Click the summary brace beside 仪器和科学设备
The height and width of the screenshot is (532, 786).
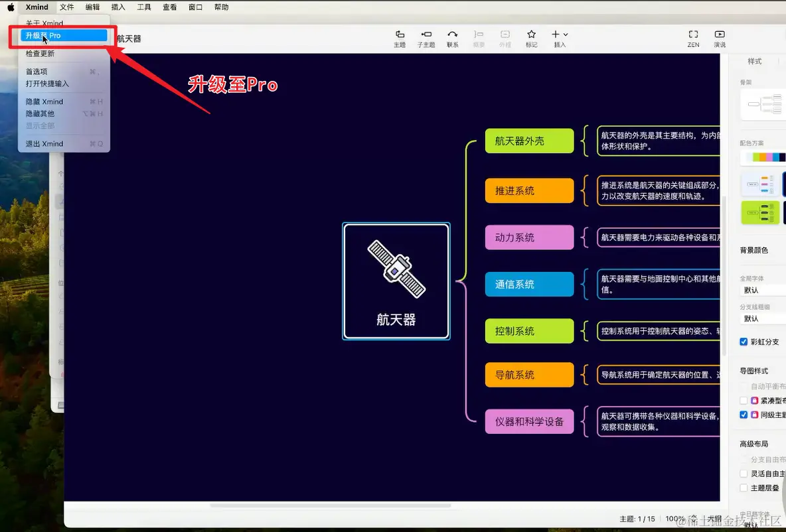click(x=584, y=421)
